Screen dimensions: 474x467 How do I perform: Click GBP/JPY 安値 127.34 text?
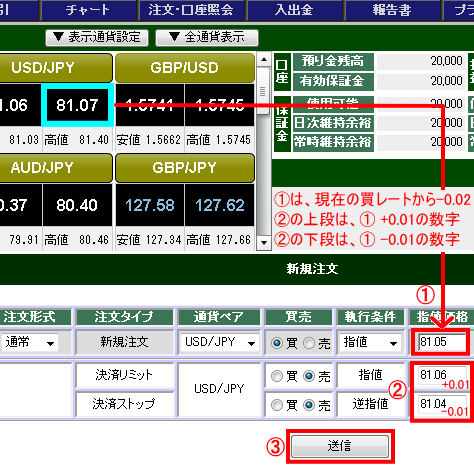coord(149,240)
